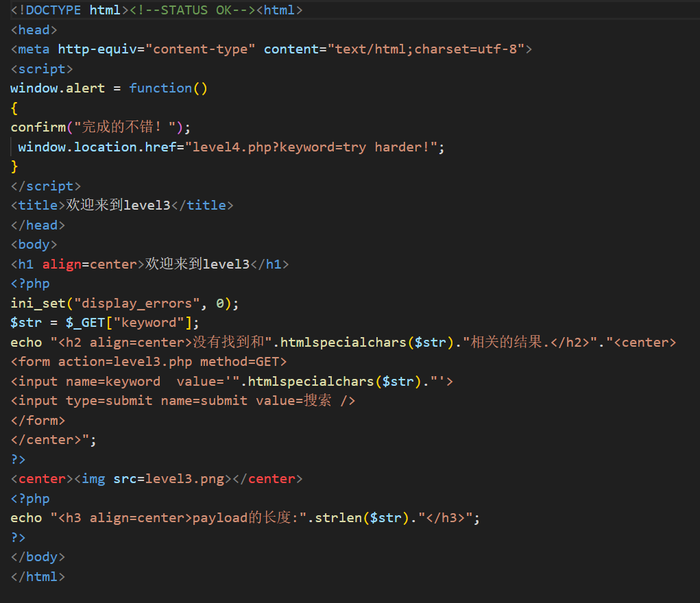Click the window.alert = function() line

[109, 88]
